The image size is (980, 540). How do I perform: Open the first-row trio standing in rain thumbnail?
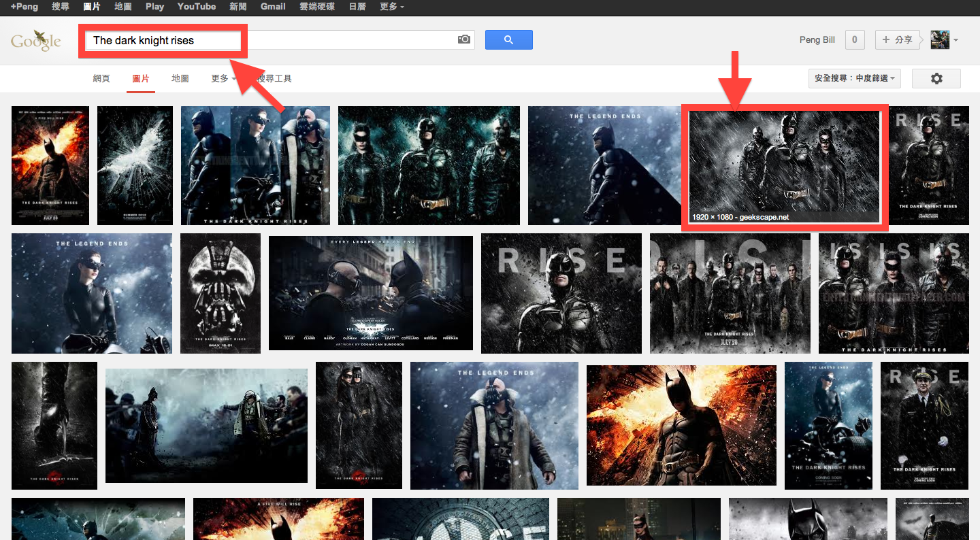click(429, 165)
